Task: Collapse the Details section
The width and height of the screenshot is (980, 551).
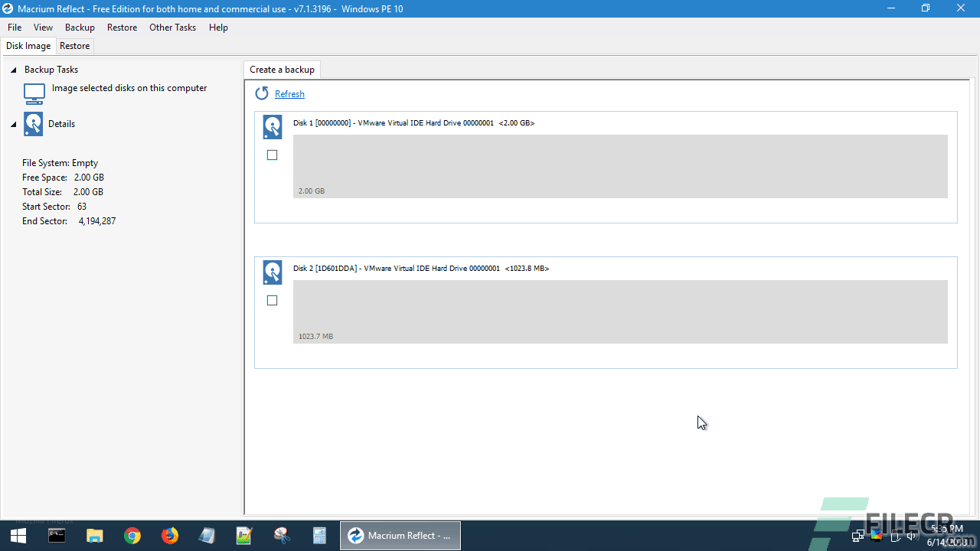Action: point(12,123)
